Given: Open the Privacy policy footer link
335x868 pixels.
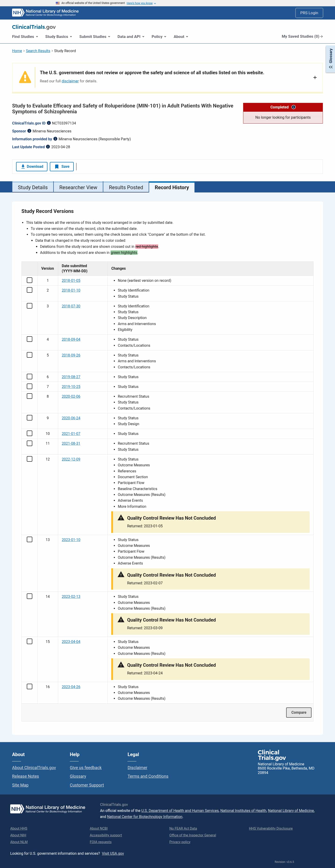Looking at the screenshot, I should [180, 842].
